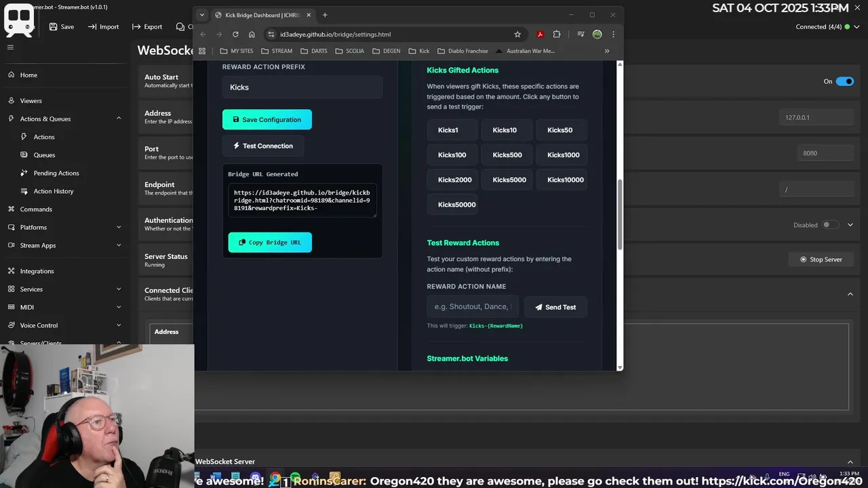868x488 pixels.
Task: Expand the Services sidebar group
Action: click(119, 289)
